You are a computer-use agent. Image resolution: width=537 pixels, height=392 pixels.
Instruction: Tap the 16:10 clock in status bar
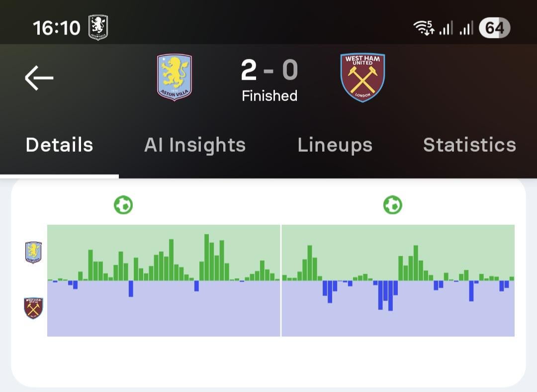(x=56, y=28)
